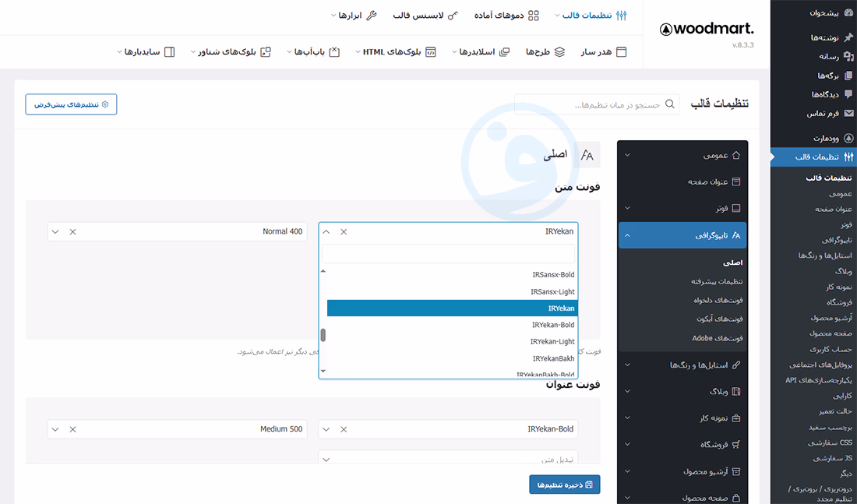Open سایدبارها toolbar menu
857x504 pixels.
(x=146, y=52)
